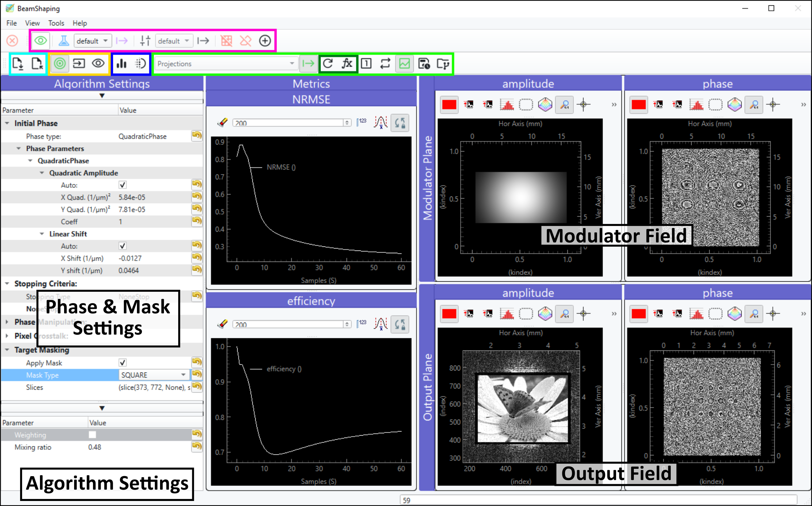Click the sliders adjustment icon
Screen dimensions: 812x506
pyautogui.click(x=145, y=41)
